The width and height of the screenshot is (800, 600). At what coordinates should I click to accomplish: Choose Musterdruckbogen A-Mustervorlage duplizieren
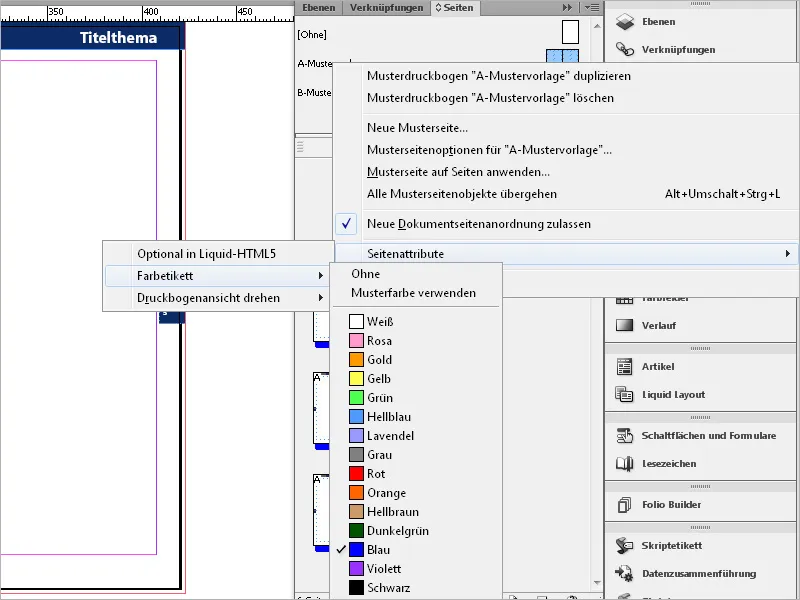coord(499,76)
